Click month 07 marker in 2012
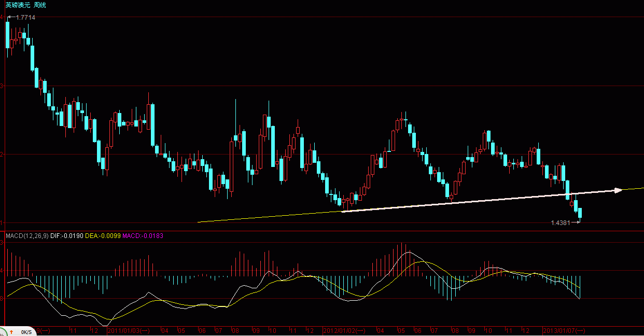Viewport: 644px width, 336px height. coord(433,330)
